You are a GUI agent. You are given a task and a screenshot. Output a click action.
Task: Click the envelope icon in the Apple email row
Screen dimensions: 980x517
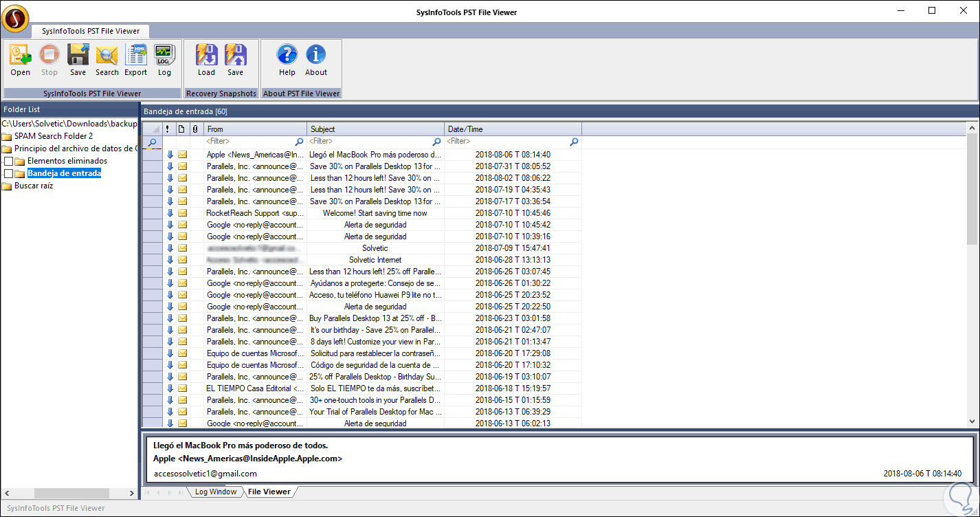click(182, 155)
